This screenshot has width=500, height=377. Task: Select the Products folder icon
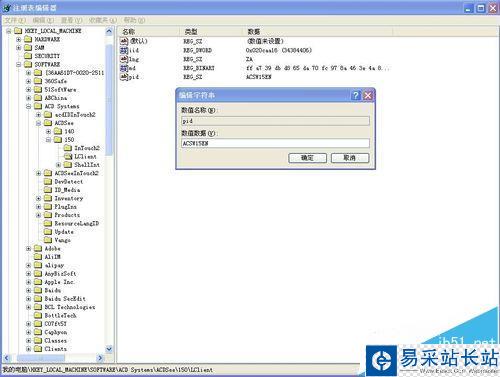click(x=48, y=215)
